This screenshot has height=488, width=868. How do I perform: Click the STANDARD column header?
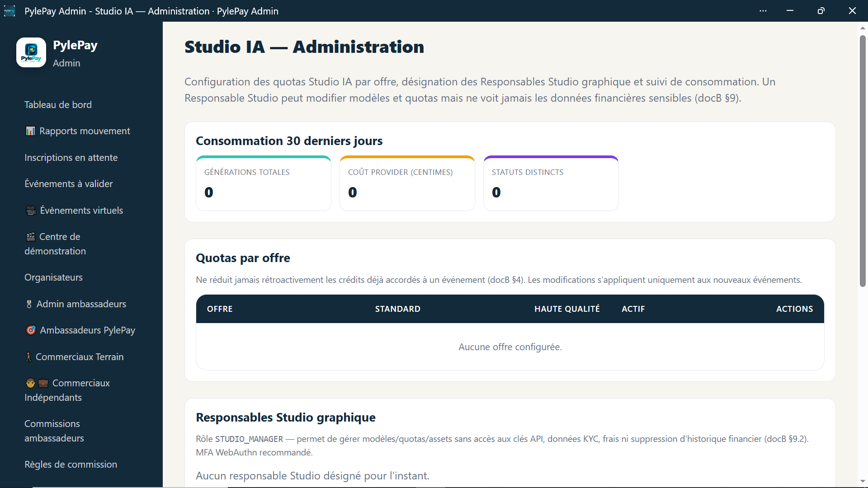(398, 309)
